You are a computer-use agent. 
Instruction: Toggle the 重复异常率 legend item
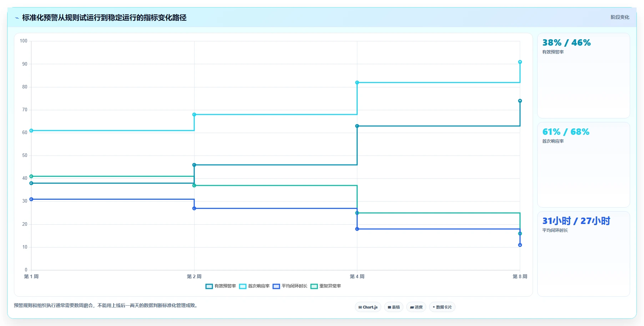(326, 286)
